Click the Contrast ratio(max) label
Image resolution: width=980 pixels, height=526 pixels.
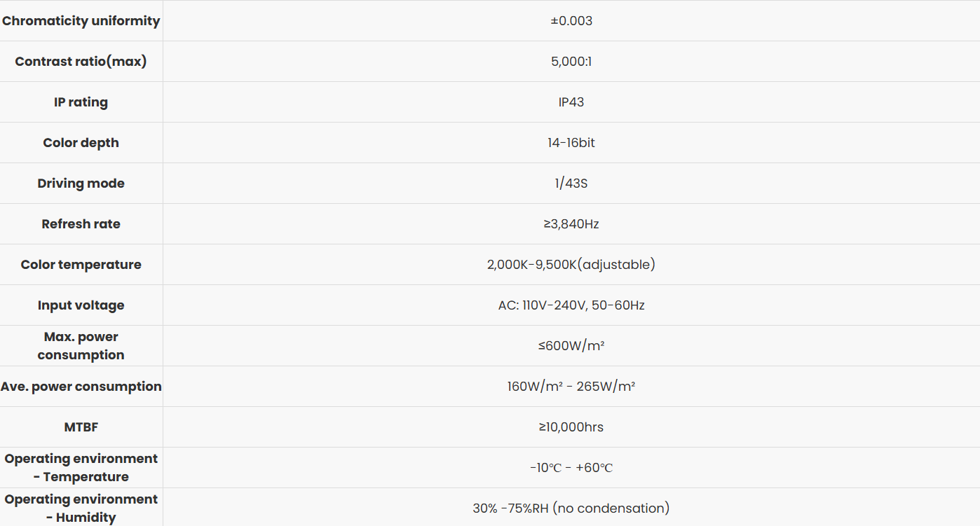pos(81,62)
